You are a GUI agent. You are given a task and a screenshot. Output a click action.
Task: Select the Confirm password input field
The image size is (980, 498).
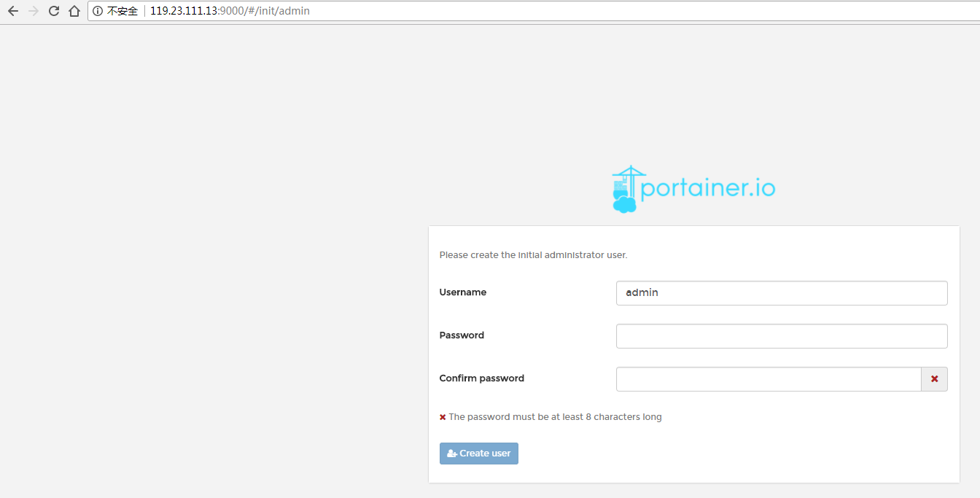point(769,379)
